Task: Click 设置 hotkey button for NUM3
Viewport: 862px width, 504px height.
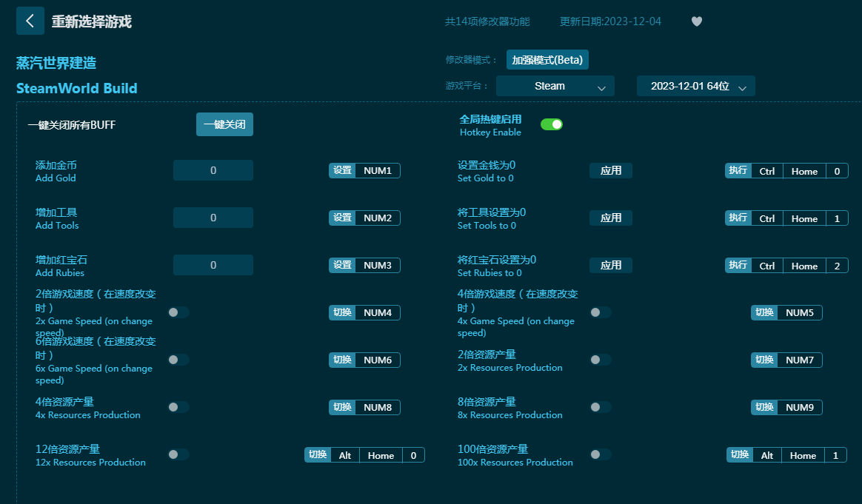Action: point(342,265)
